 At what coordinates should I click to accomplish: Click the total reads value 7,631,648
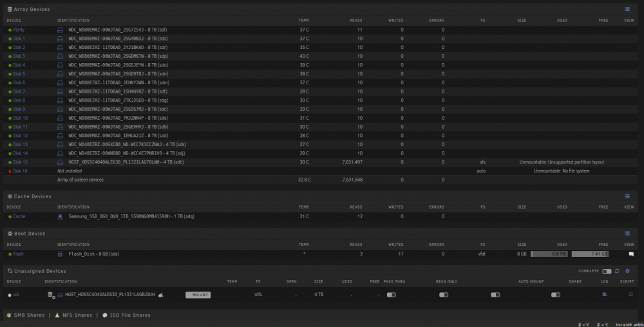click(x=352, y=180)
